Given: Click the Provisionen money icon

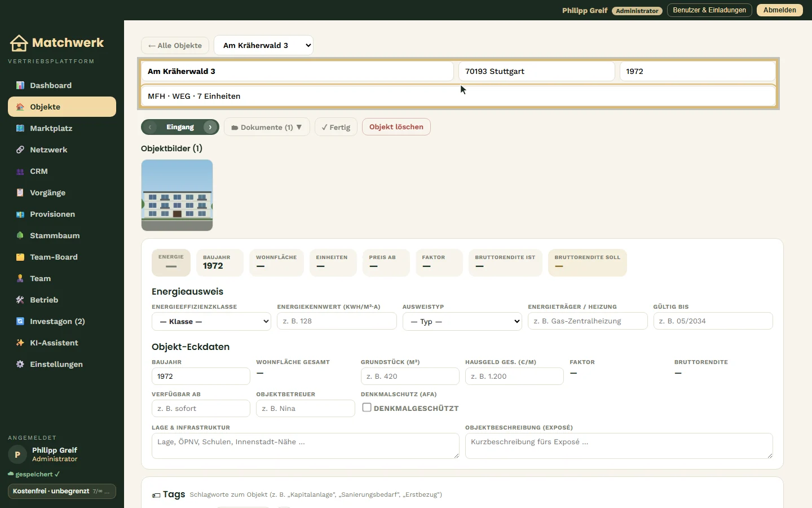Looking at the screenshot, I should click(x=20, y=214).
